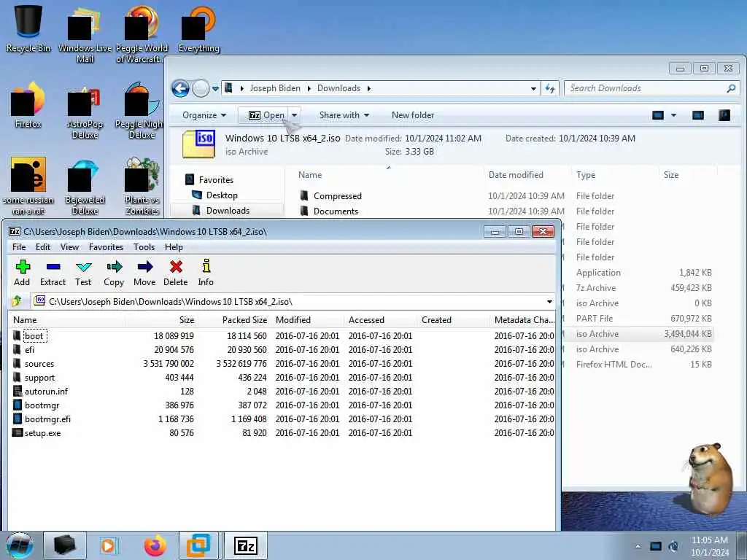This screenshot has width=747, height=560.
Task: Open recent pages dropdown beside forward button
Action: click(215, 88)
